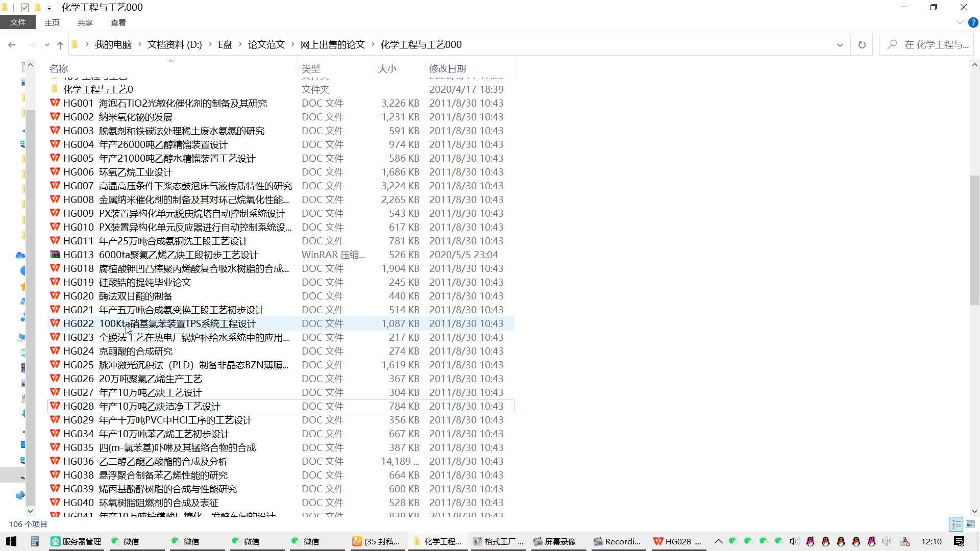Open the 文件 menu
The height and width of the screenshot is (551, 980).
18,22
